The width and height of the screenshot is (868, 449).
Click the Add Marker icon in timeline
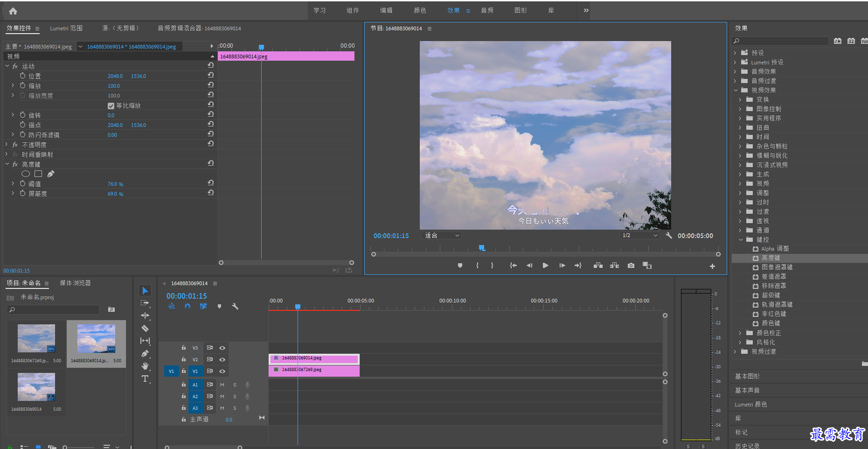point(219,307)
